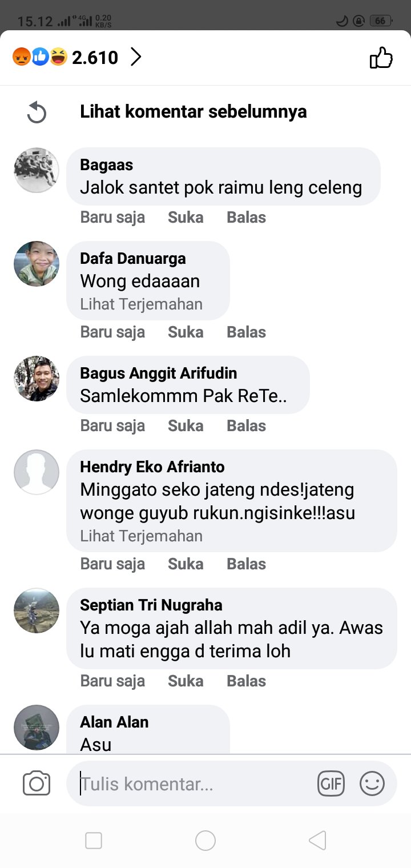Open Bagus Anggit Arifudin's profile picture

click(x=37, y=379)
